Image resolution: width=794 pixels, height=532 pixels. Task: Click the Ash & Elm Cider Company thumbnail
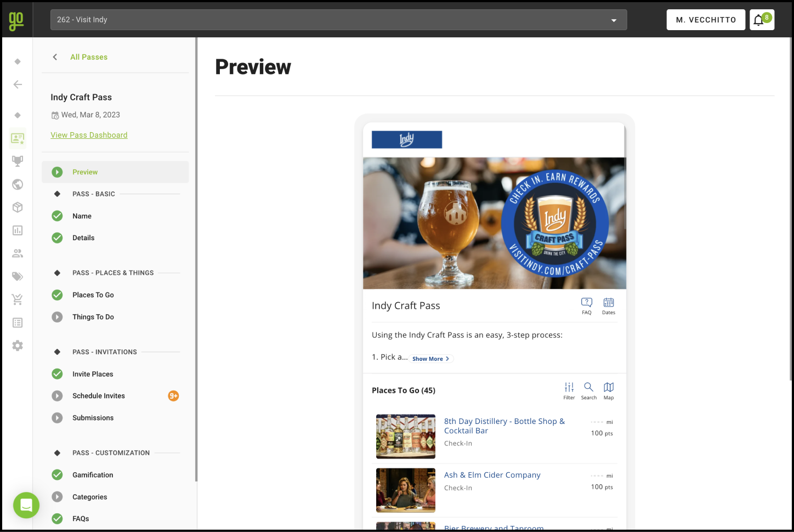[406, 490]
